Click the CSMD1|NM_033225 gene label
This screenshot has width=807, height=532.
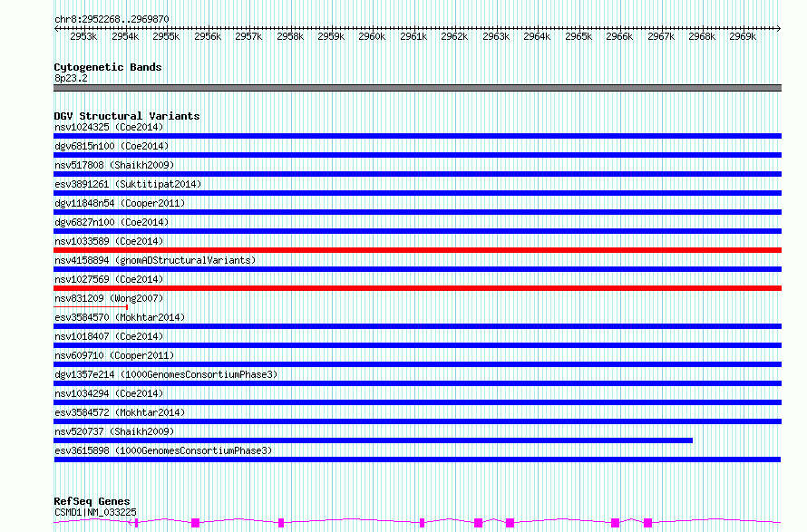[x=95, y=512]
